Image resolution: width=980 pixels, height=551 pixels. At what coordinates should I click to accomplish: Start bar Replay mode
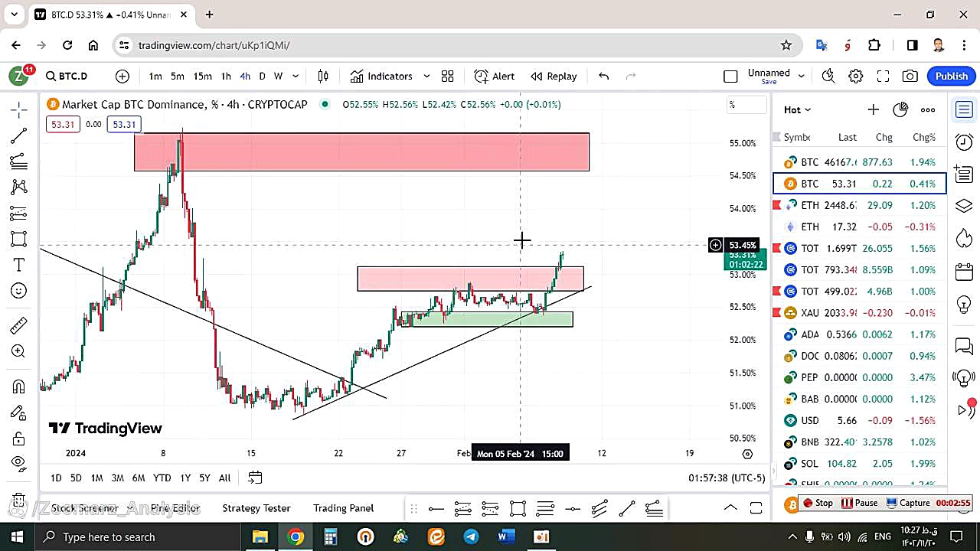tap(554, 76)
